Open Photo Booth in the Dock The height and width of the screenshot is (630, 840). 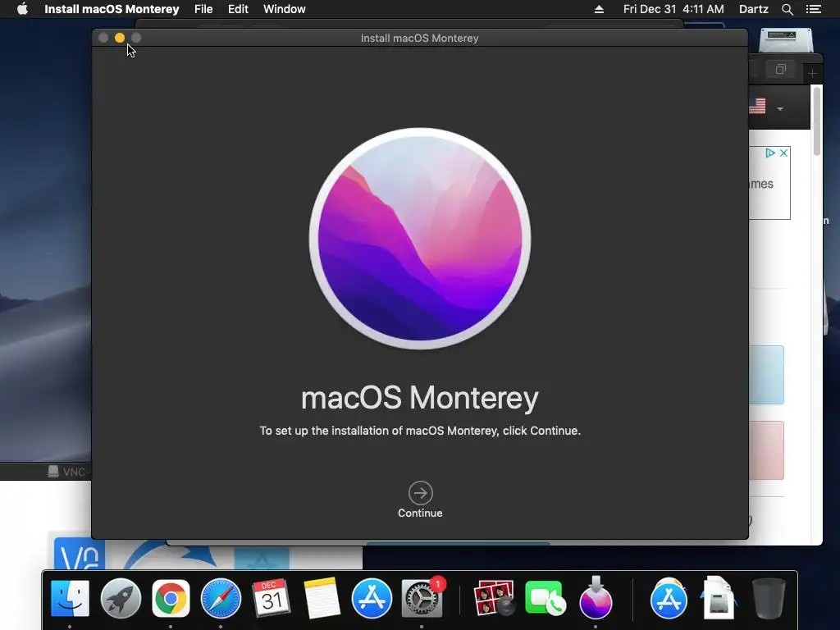pos(493,598)
